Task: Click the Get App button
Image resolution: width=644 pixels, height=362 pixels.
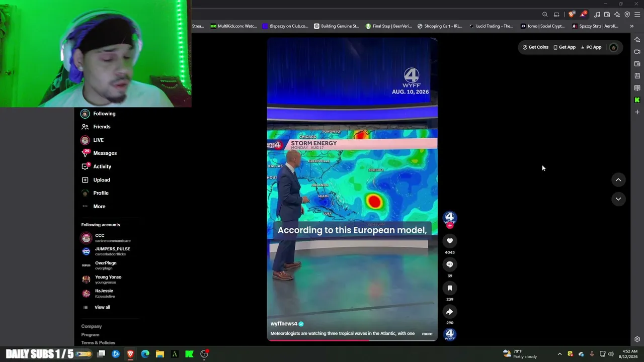Action: (x=565, y=47)
